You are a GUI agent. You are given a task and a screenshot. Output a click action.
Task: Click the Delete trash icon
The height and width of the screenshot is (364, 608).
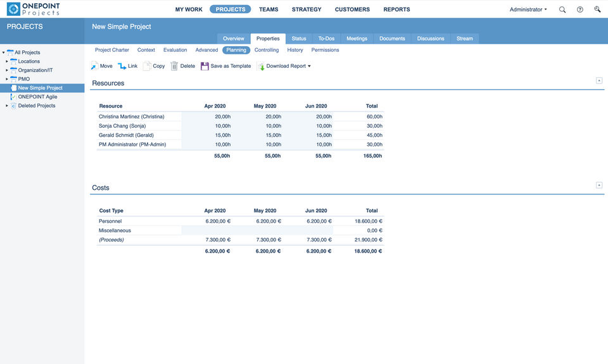(x=174, y=66)
